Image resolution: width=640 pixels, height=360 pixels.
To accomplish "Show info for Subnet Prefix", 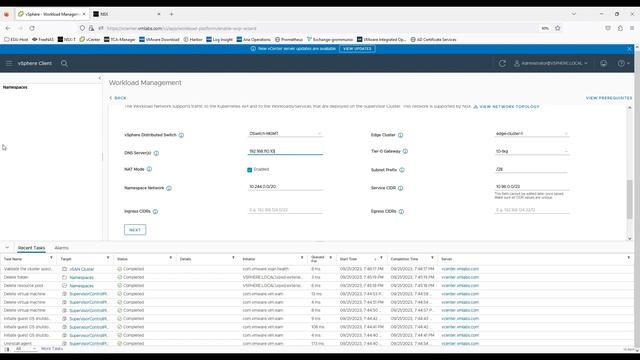I will (402, 170).
